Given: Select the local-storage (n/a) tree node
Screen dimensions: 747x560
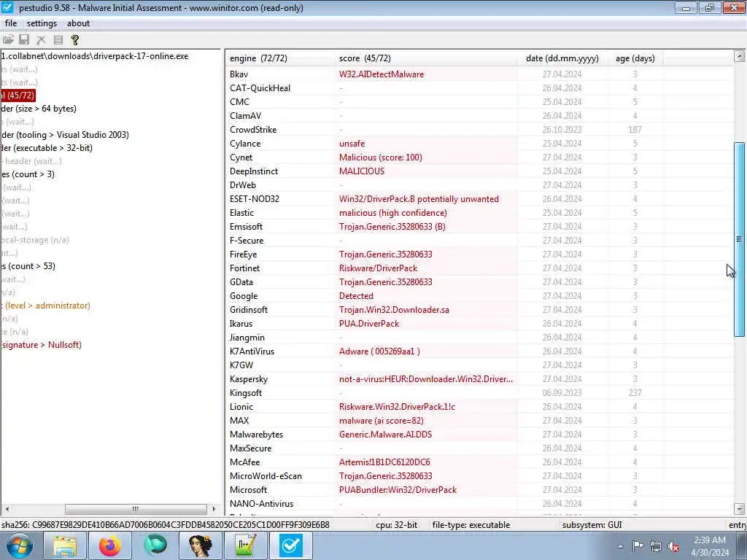Looking at the screenshot, I should (x=35, y=240).
